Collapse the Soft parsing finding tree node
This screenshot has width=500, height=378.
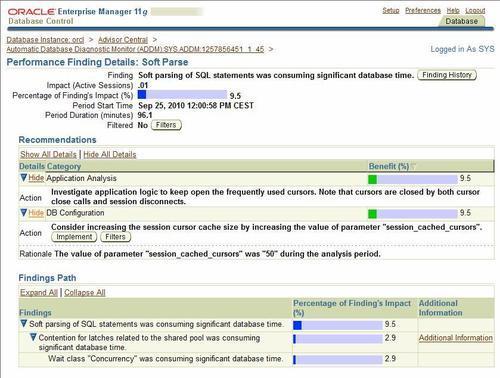click(23, 324)
